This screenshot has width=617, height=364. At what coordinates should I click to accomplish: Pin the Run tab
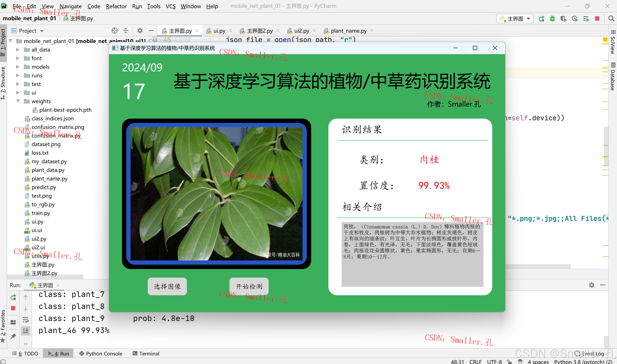pyautogui.click(x=13, y=336)
